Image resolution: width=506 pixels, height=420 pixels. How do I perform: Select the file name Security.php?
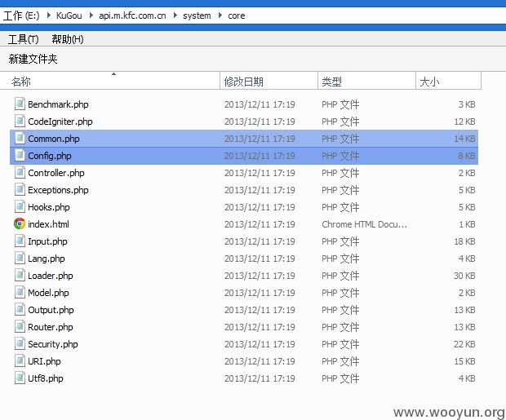click(x=53, y=343)
